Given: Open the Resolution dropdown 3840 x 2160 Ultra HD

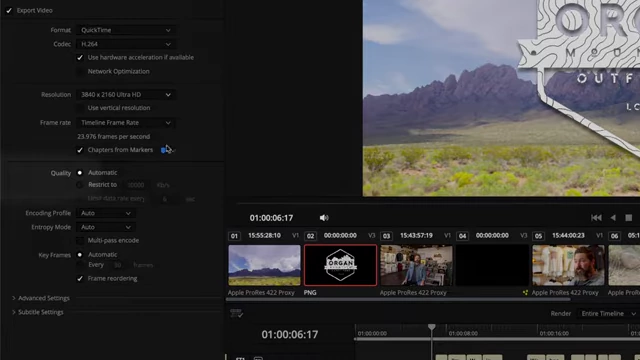Looking at the screenshot, I should (x=125, y=95).
